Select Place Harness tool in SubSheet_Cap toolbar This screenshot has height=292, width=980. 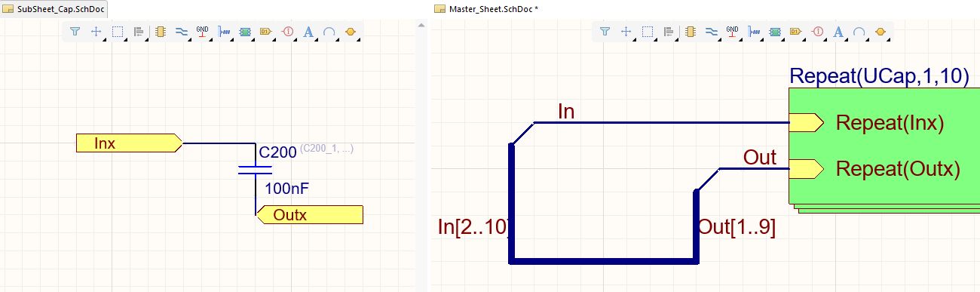pyautogui.click(x=224, y=32)
